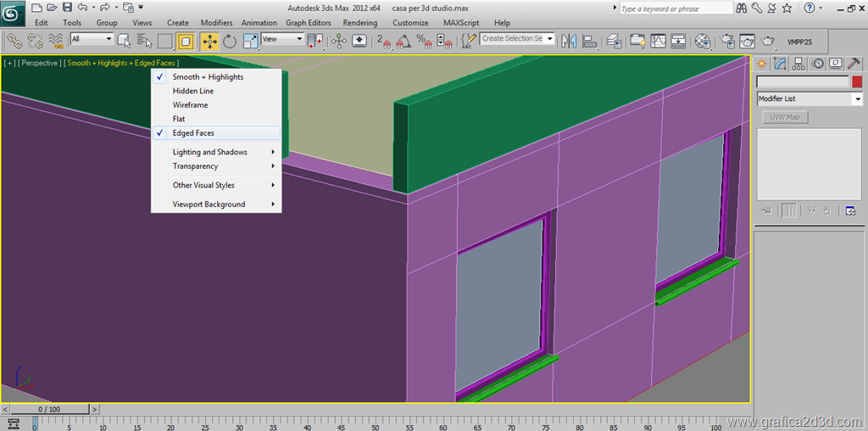Choose Wireframe from the shading menu
868x431 pixels.
(190, 105)
